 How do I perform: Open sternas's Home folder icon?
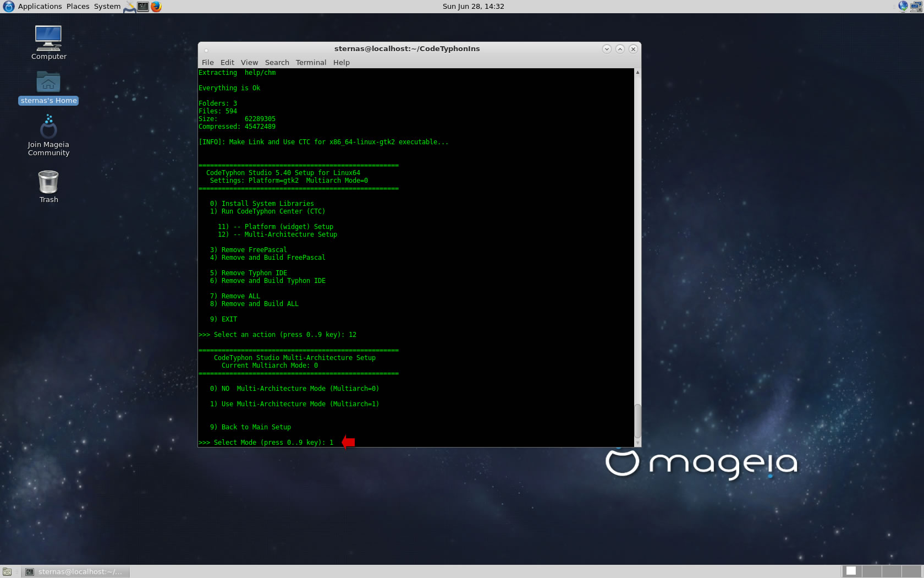point(48,88)
